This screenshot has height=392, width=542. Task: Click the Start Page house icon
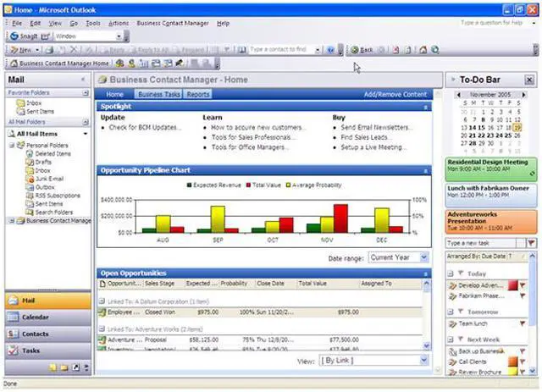coord(423,50)
